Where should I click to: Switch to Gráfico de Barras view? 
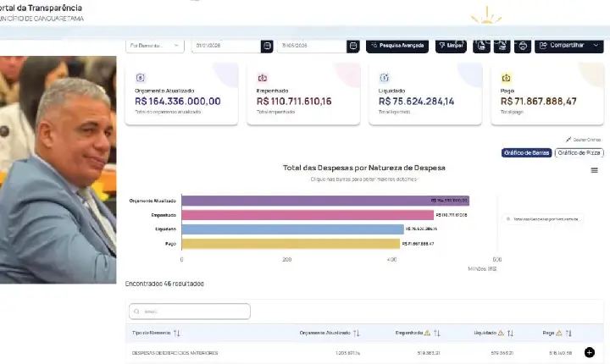526,153
